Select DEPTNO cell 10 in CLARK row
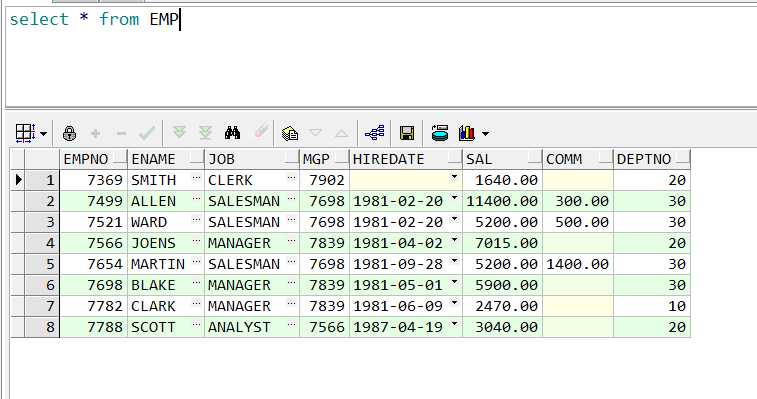757x399 pixels. pos(652,306)
